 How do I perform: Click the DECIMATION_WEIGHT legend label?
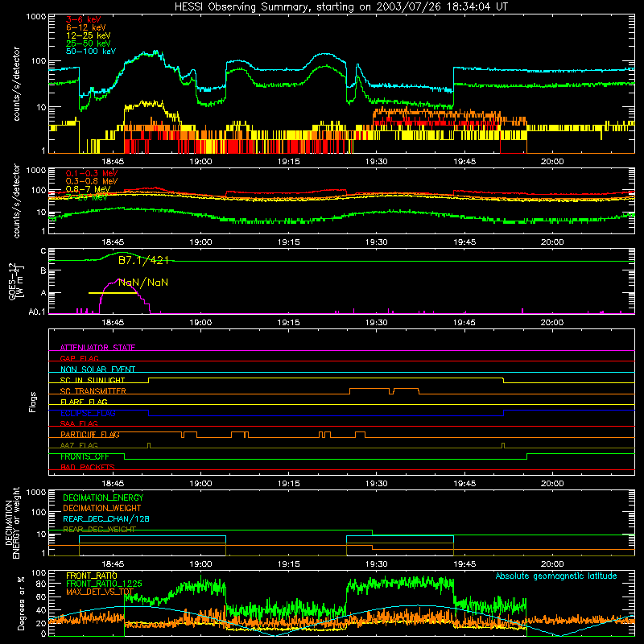(102, 509)
